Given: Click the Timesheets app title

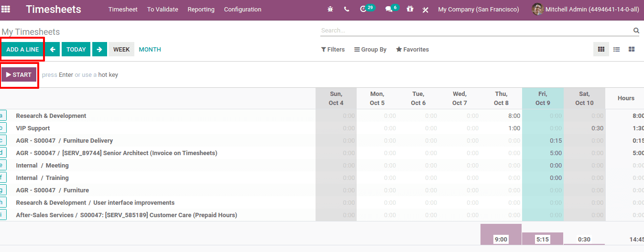Looking at the screenshot, I should click(x=54, y=9).
